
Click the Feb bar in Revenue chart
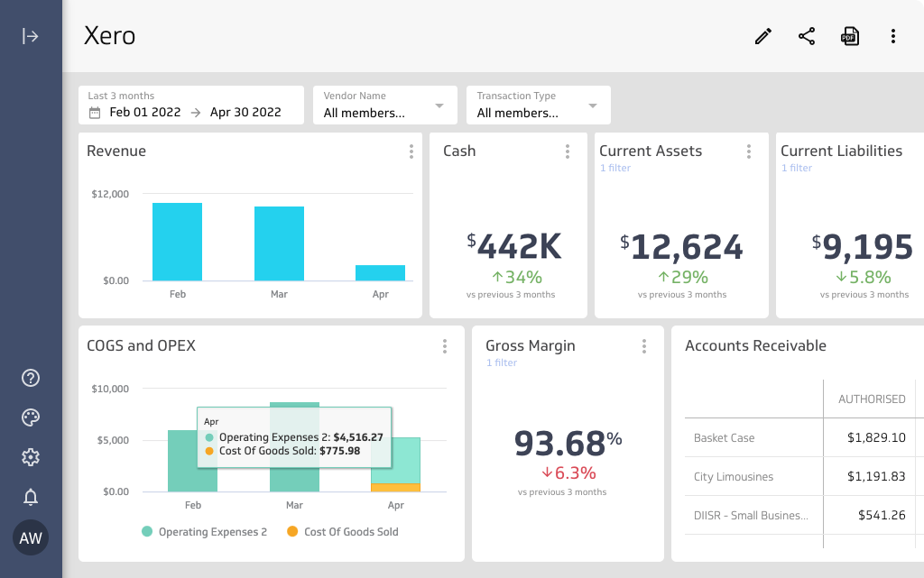178,242
